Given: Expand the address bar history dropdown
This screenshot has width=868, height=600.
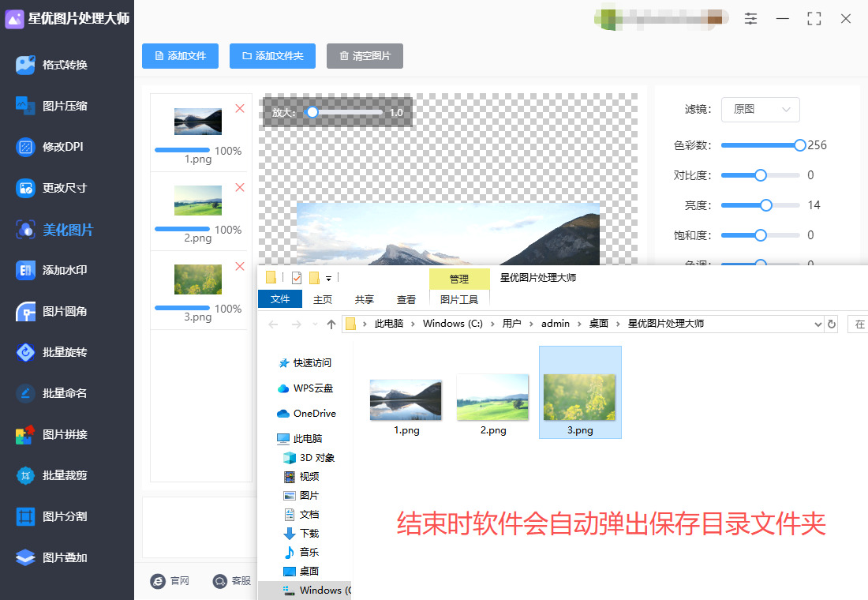Looking at the screenshot, I should [x=817, y=324].
